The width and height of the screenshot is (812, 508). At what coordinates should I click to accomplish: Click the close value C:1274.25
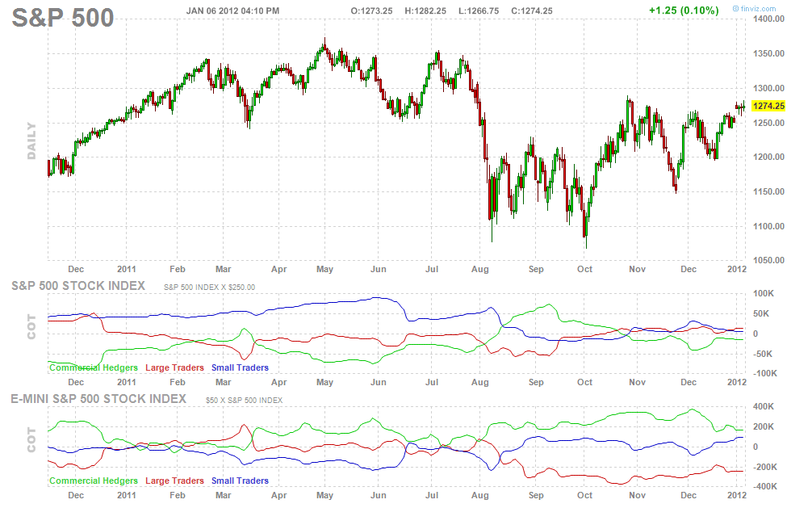click(532, 10)
